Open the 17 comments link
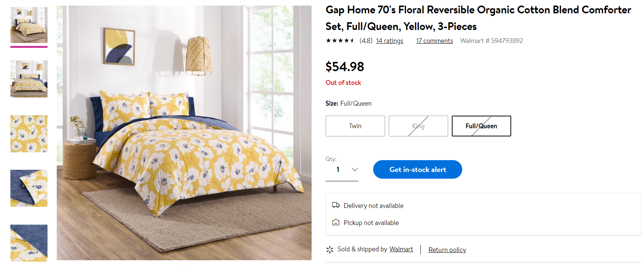644x268 pixels. (x=434, y=41)
